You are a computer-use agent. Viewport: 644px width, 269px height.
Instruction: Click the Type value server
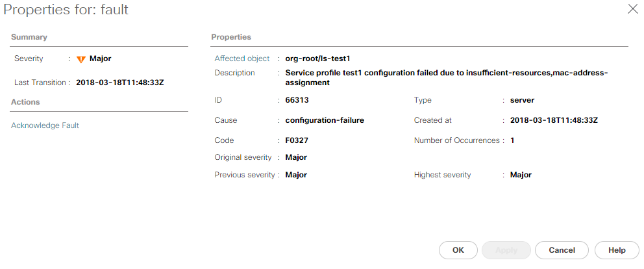click(x=522, y=100)
